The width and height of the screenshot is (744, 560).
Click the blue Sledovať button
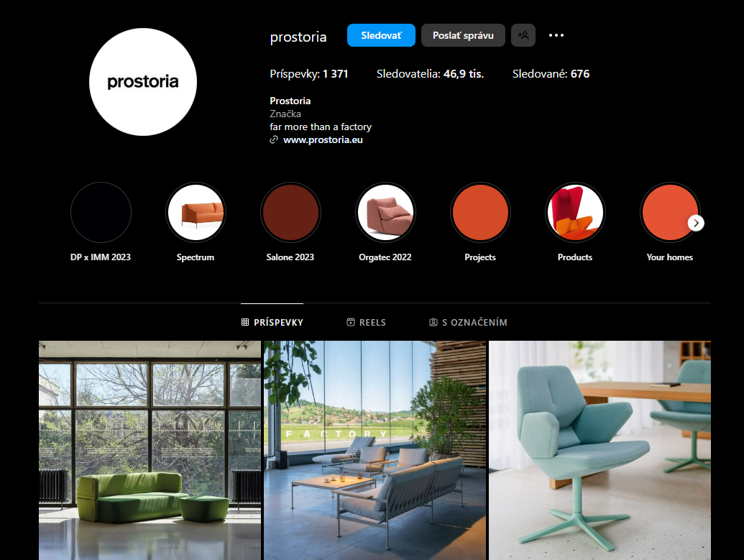click(x=381, y=35)
